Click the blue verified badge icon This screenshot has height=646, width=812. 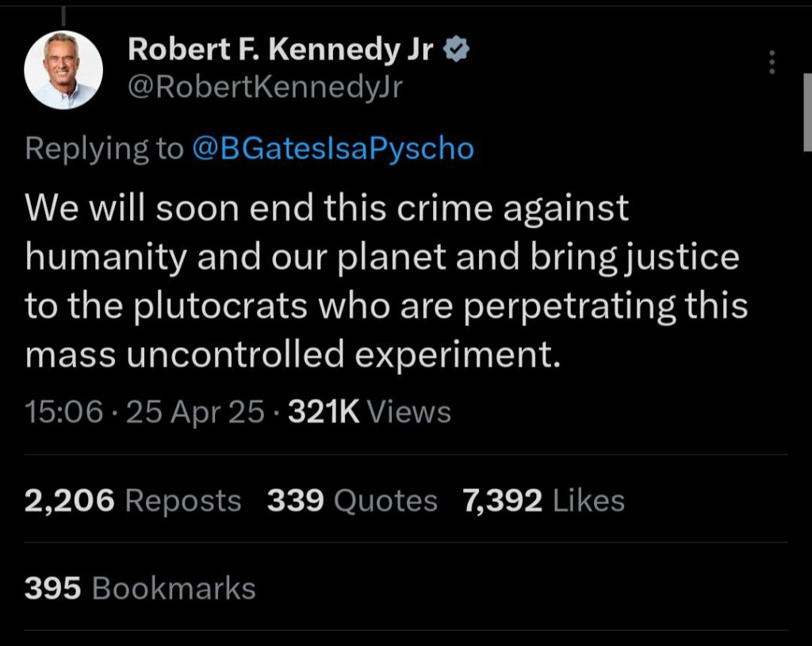458,51
